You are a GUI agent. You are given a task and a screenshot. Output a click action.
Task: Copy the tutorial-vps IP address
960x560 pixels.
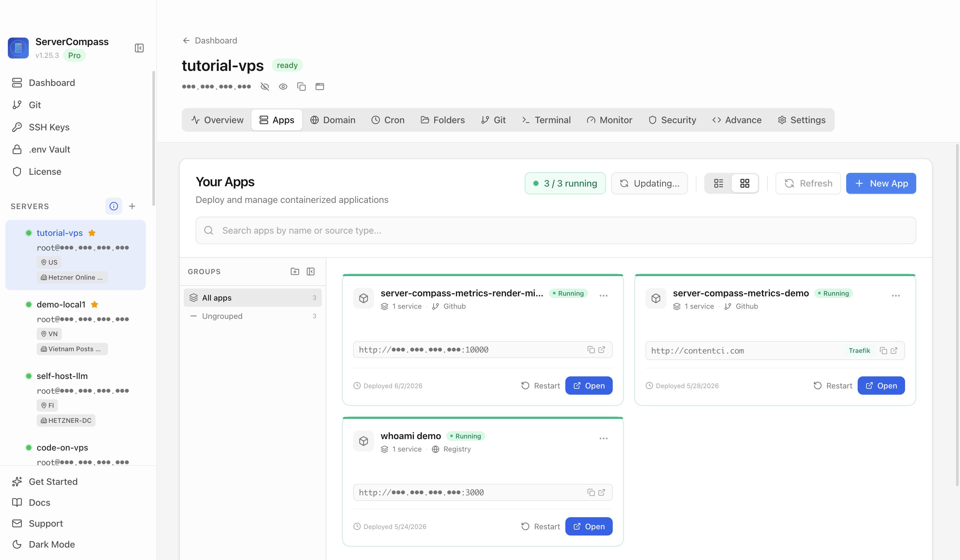[x=301, y=86]
